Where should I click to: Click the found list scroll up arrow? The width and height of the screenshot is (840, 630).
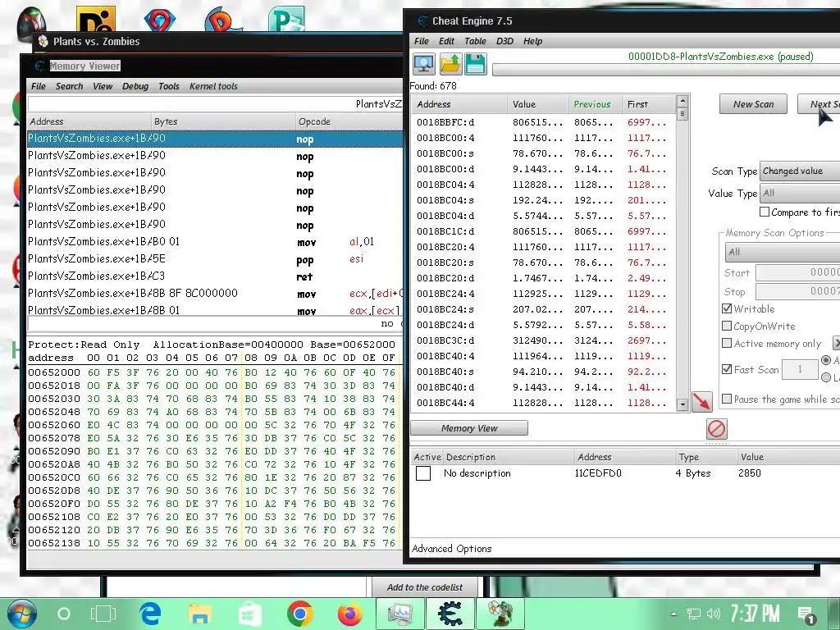coord(682,101)
